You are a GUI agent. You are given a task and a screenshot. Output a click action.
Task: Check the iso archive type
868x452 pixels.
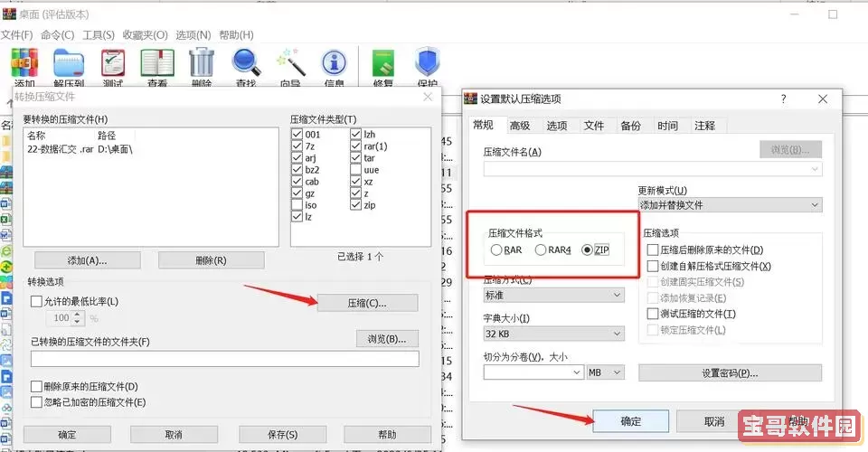pyautogui.click(x=297, y=204)
